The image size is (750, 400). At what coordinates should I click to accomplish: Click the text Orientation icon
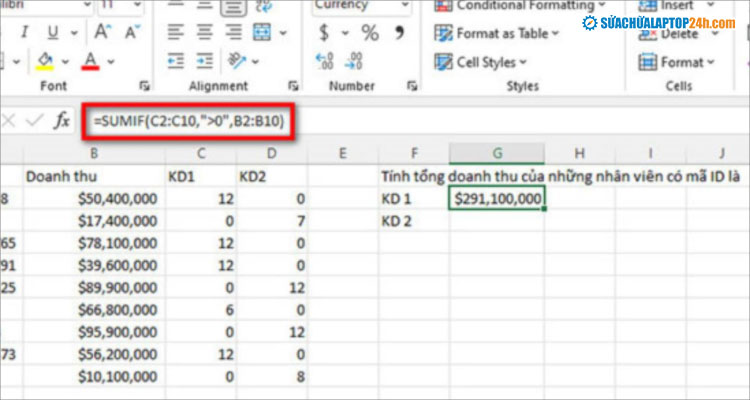coord(237,61)
